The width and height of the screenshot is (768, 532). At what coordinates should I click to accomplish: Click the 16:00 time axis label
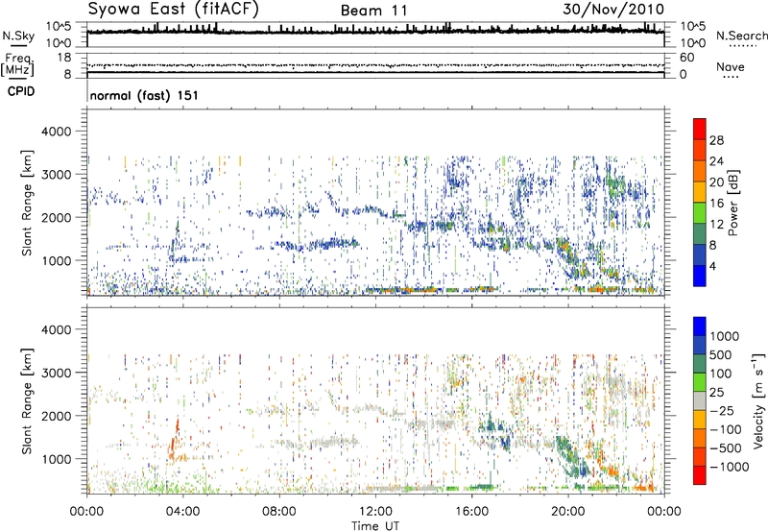click(x=471, y=512)
